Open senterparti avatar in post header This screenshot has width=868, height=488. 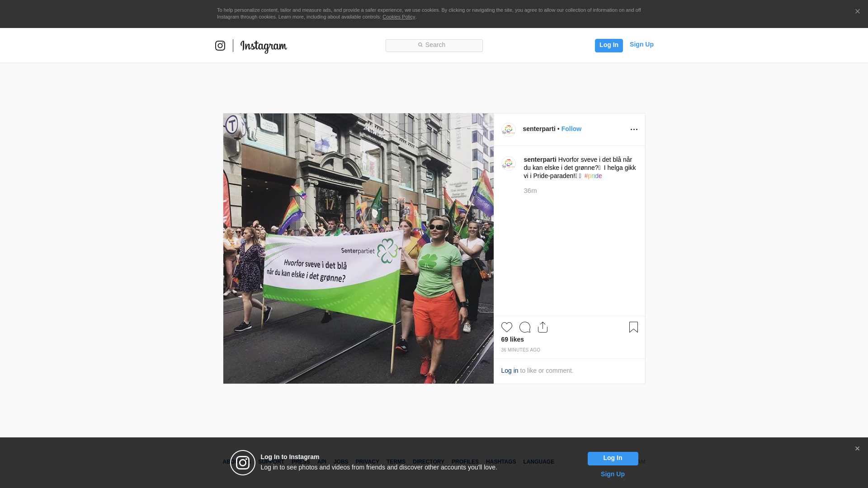[508, 130]
